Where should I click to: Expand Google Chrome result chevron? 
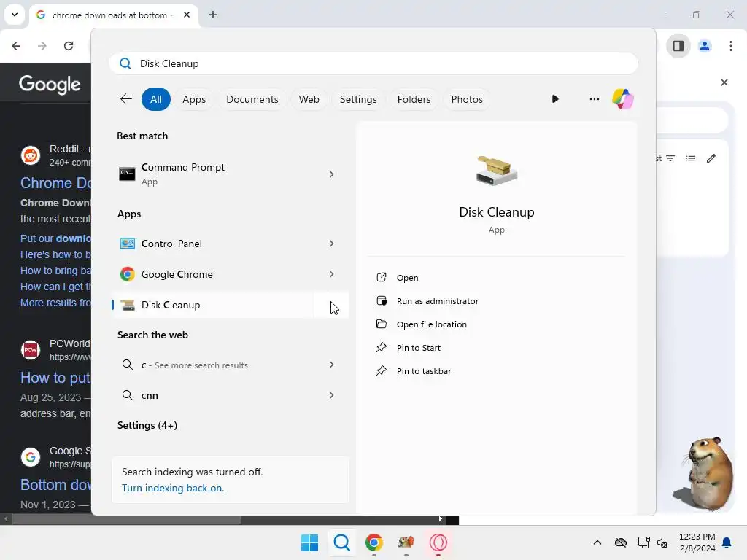[332, 274]
